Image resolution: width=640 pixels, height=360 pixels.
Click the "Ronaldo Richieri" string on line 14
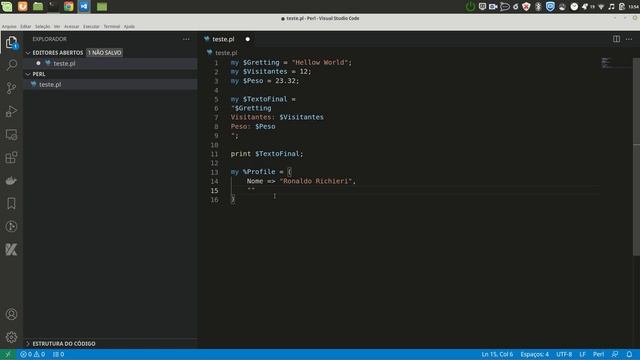[x=316, y=181]
